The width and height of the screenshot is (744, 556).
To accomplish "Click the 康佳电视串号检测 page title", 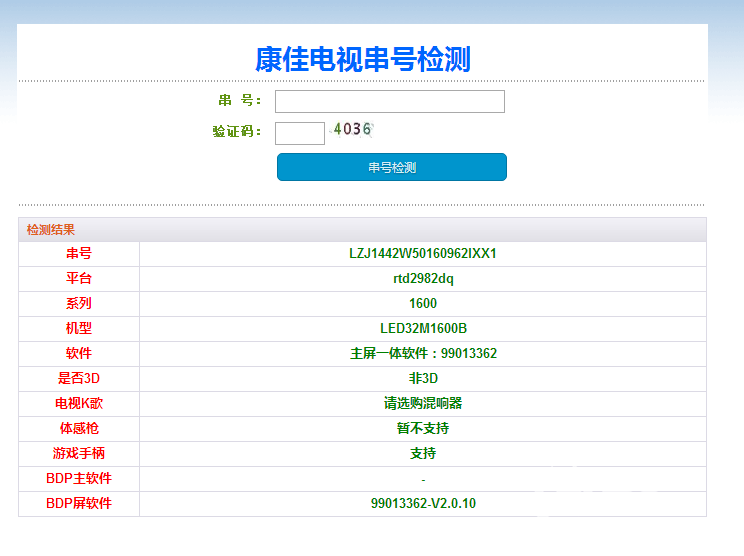I will point(362,59).
